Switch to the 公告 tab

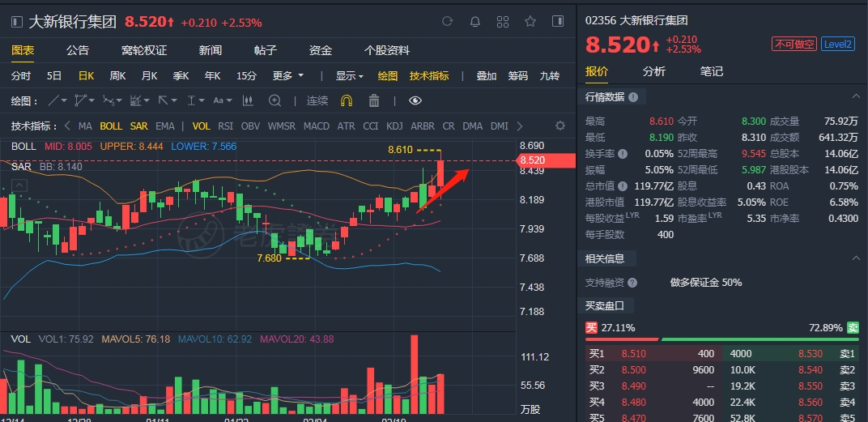pyautogui.click(x=78, y=50)
